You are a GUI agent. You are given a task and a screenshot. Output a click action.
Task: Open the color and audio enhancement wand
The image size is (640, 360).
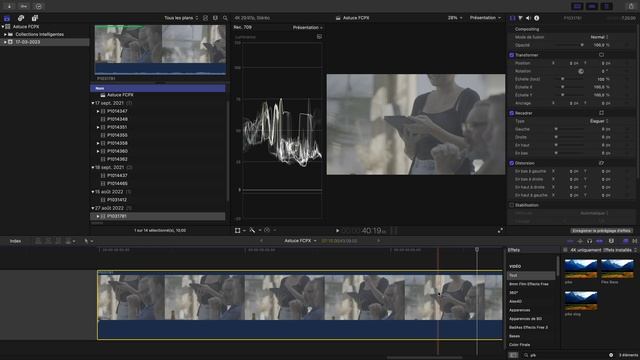[x=253, y=231]
